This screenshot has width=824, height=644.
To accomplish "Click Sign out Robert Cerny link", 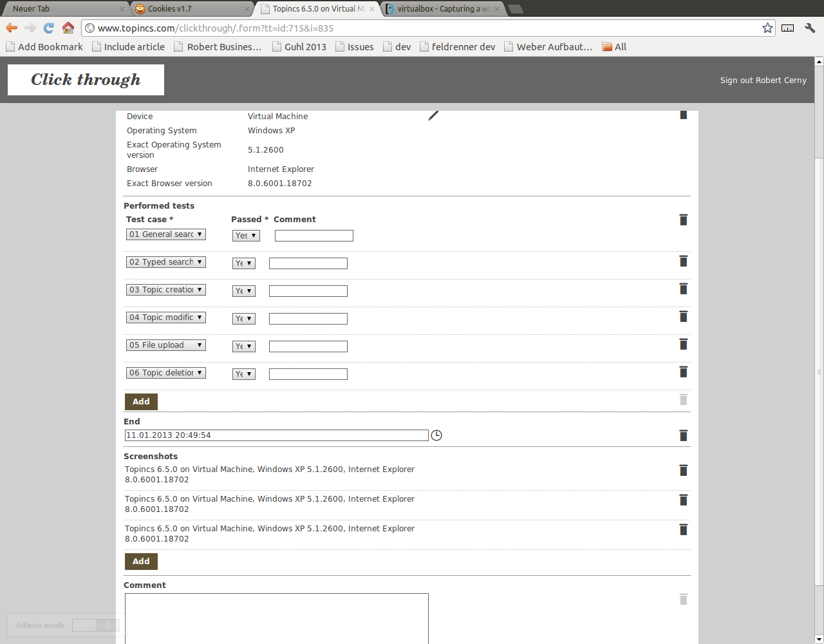I will [x=763, y=80].
